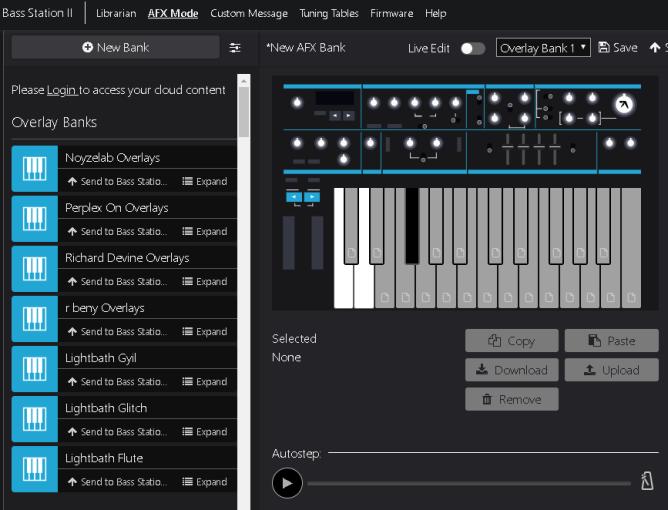The height and width of the screenshot is (510, 668).
Task: Select the Lightbath Flute keyboard icon
Action: (x=35, y=469)
